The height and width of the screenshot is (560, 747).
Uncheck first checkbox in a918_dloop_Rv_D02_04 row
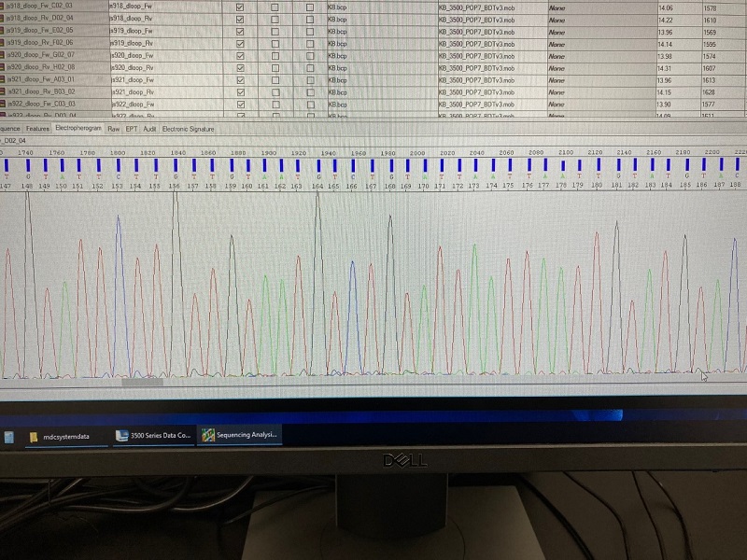pyautogui.click(x=241, y=19)
